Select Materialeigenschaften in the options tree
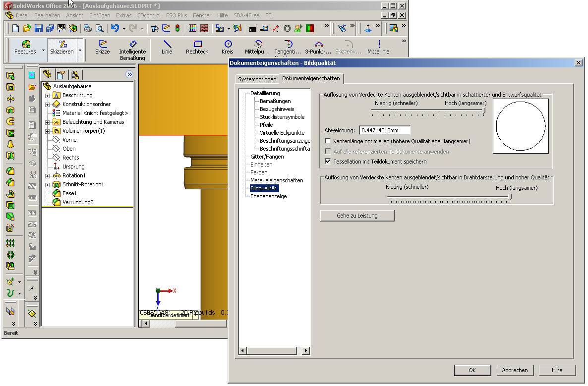This screenshot has width=588, height=386. 277,180
